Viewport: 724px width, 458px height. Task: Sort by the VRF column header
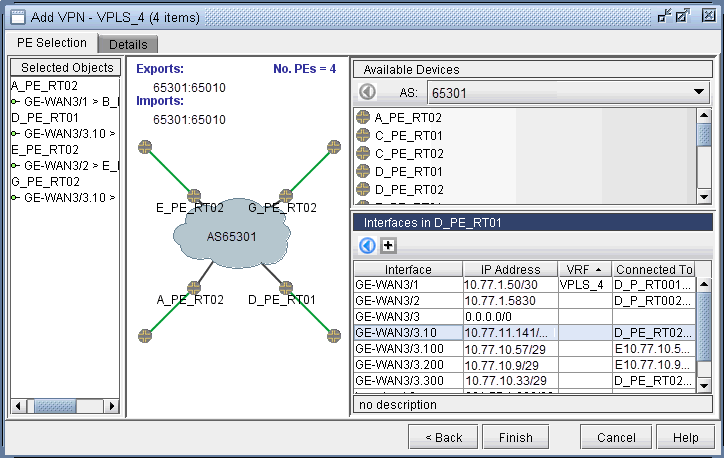[x=584, y=270]
